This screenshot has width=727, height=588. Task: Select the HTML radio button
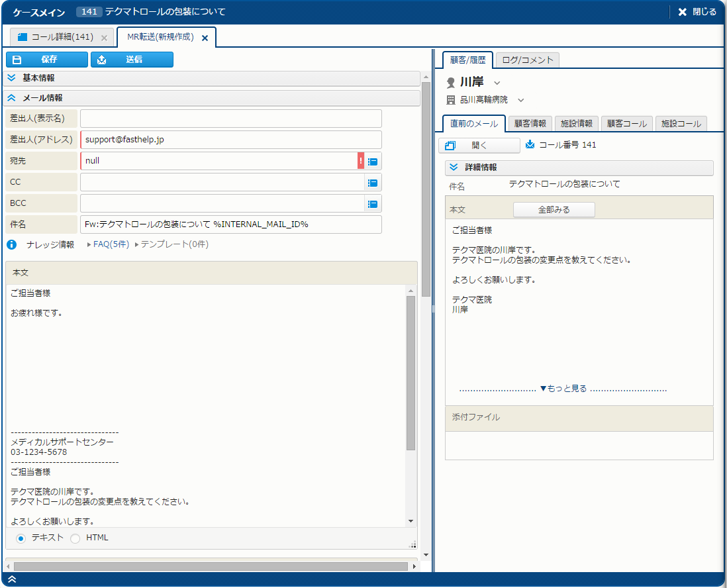(75, 538)
